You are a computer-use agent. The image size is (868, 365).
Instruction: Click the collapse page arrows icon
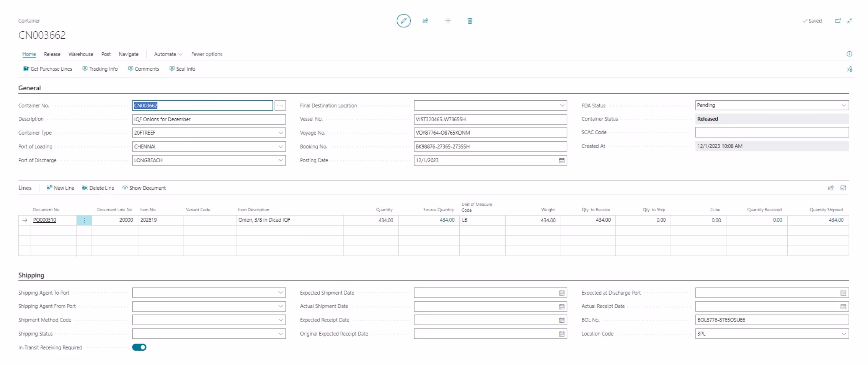(850, 21)
